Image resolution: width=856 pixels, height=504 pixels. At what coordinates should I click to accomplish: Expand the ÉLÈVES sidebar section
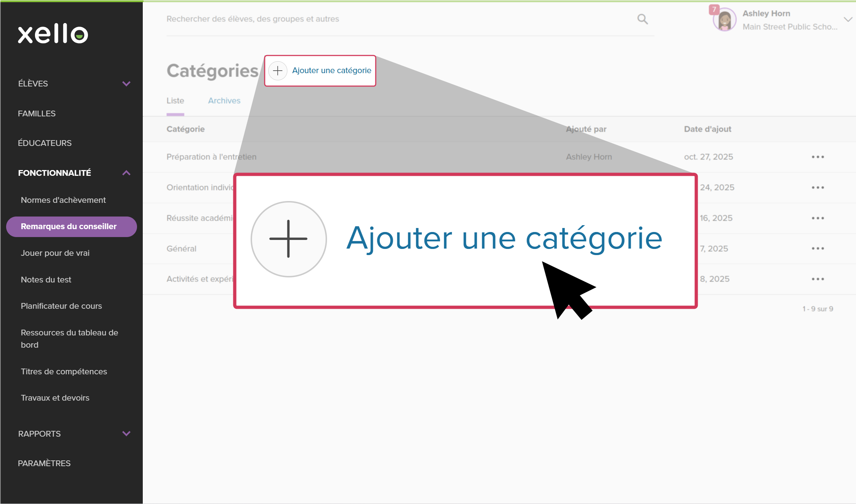pyautogui.click(x=126, y=84)
